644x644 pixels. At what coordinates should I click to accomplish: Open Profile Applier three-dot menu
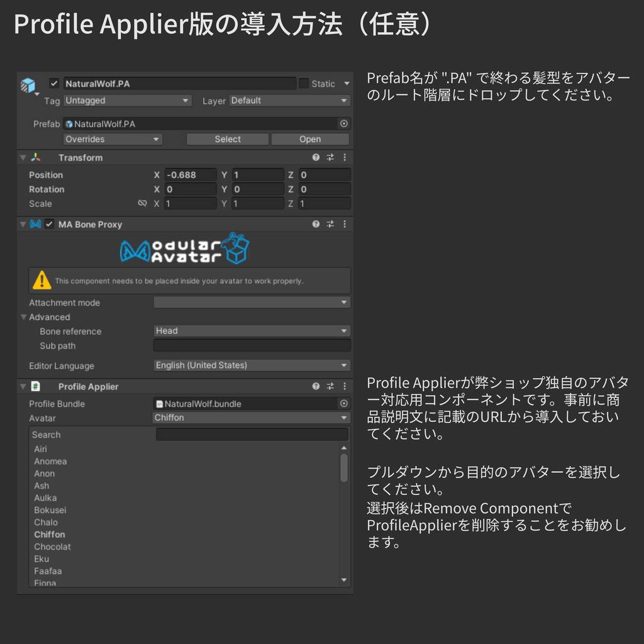point(345,386)
